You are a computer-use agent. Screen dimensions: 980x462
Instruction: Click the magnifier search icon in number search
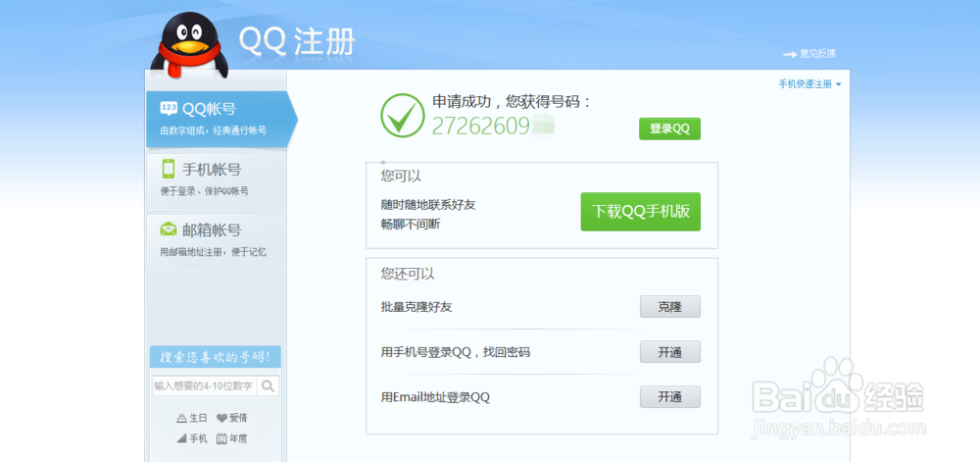click(x=269, y=385)
